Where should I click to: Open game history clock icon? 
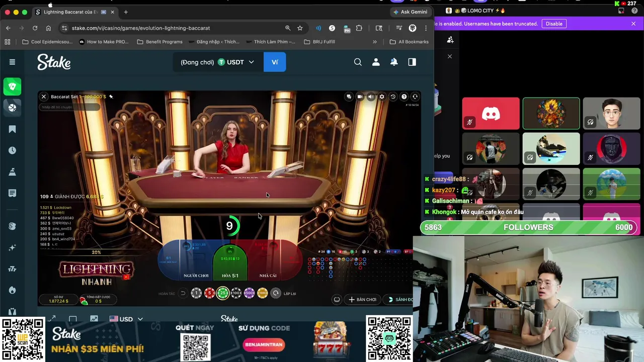tap(393, 97)
